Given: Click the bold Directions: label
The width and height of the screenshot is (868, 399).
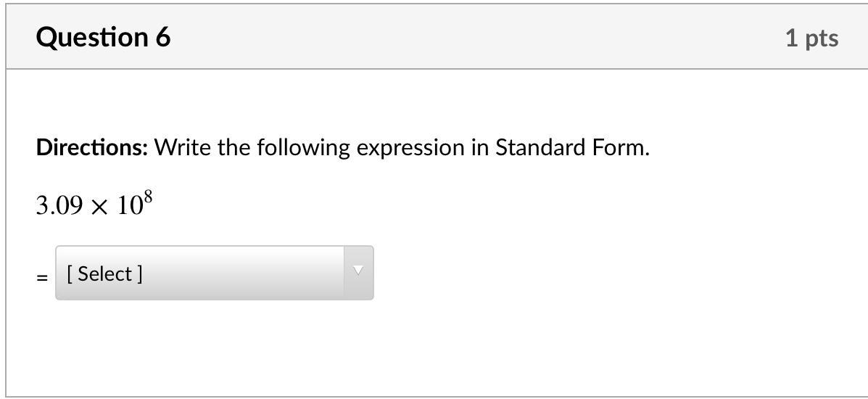Looking at the screenshot, I should coord(92,148).
